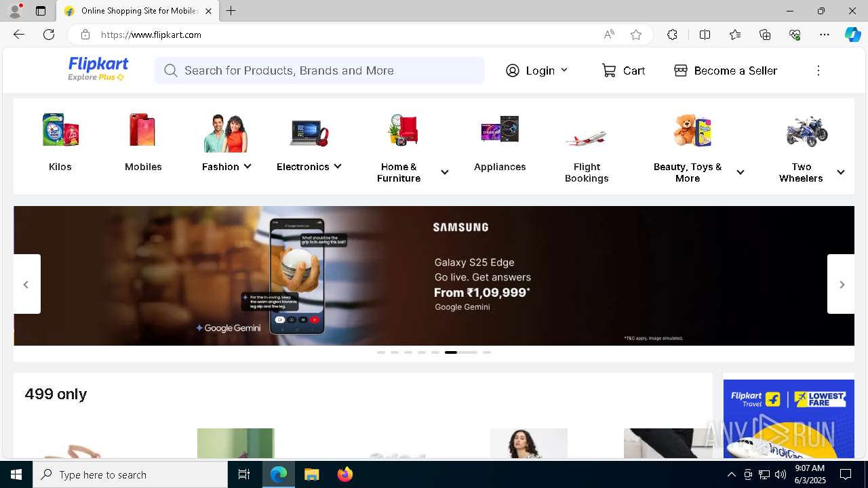Click the Samsung Galaxy S25 Edge banner

[434, 276]
